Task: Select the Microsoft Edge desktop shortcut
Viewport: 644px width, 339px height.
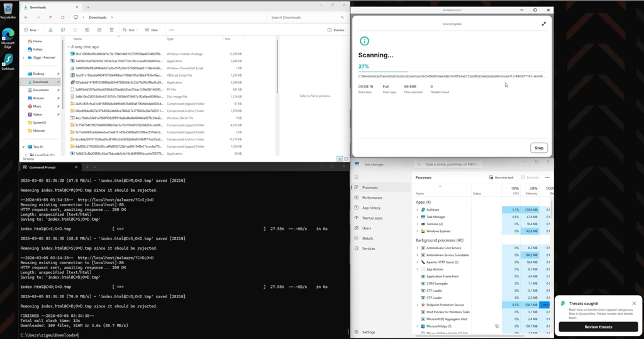Action: coord(8,38)
